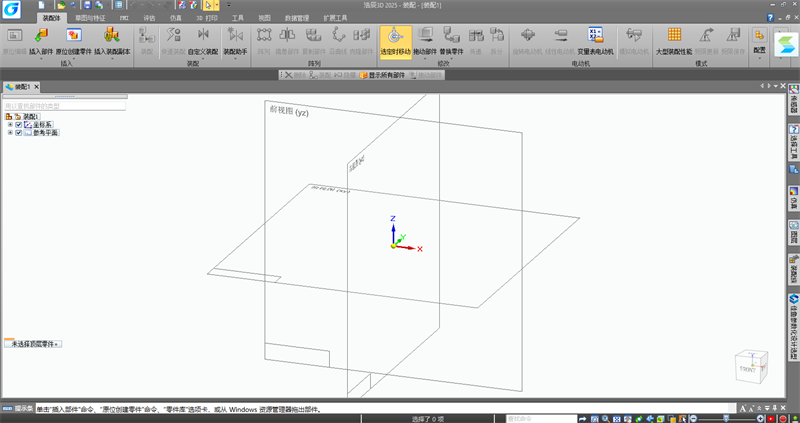Decrease prompt bar text size
The height and width of the screenshot is (423, 800).
point(751,408)
